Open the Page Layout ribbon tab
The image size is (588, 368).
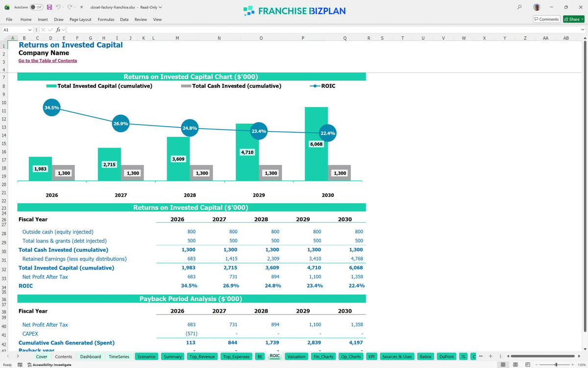pyautogui.click(x=80, y=19)
